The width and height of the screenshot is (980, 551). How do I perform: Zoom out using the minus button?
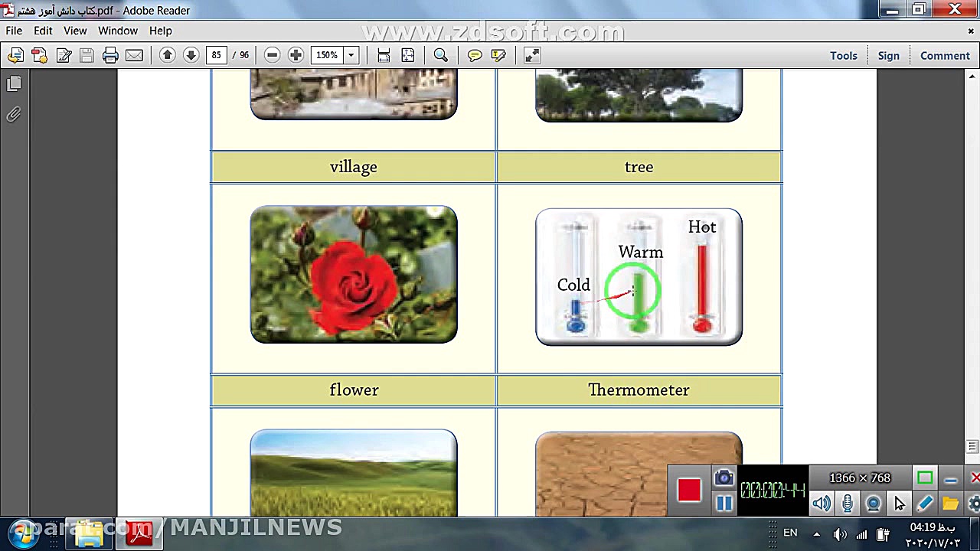(x=272, y=55)
